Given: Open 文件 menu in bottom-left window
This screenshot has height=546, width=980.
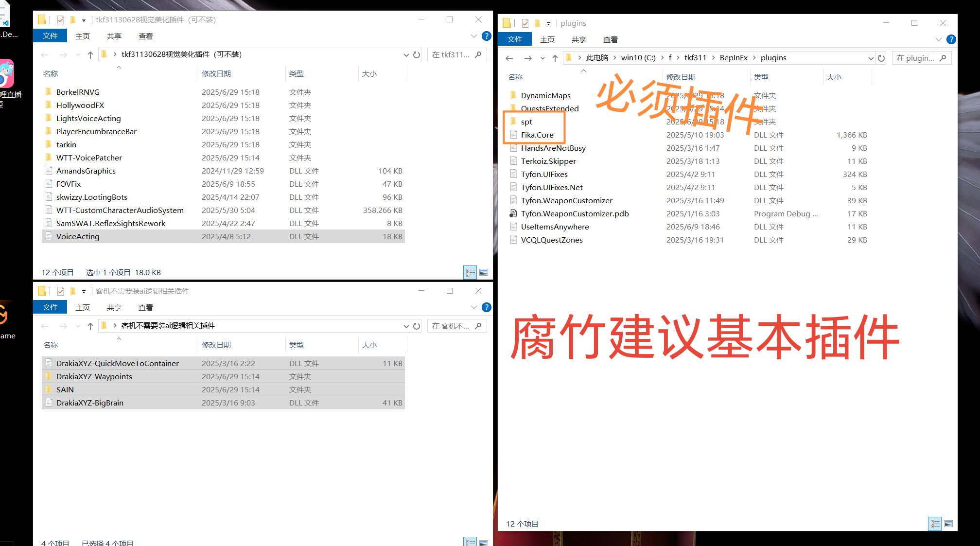Looking at the screenshot, I should [x=50, y=307].
